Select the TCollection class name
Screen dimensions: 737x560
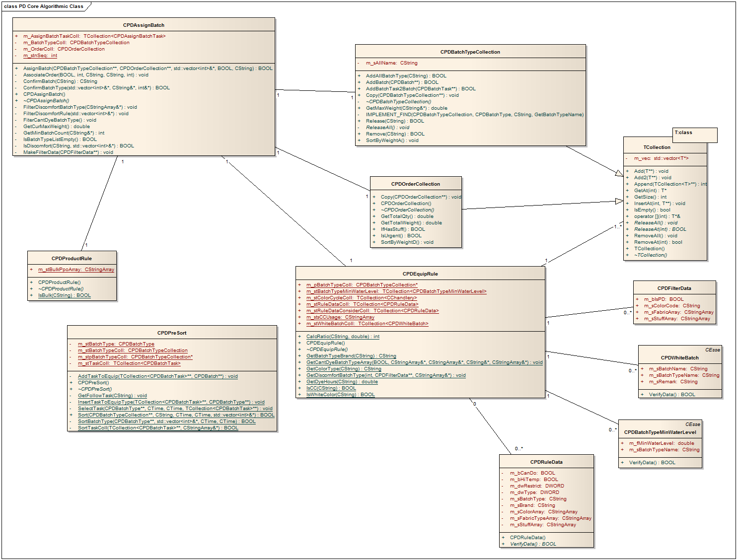pyautogui.click(x=657, y=147)
